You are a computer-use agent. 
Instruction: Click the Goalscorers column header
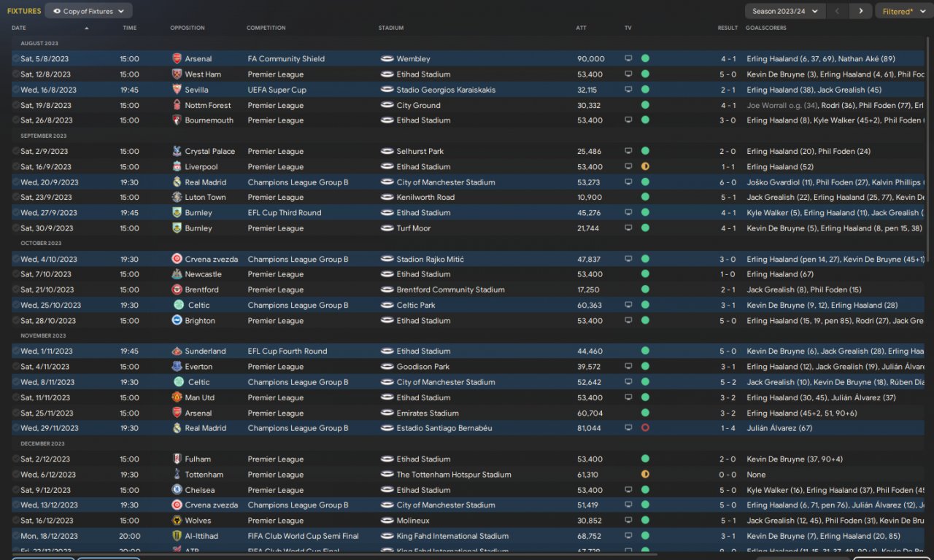[766, 28]
